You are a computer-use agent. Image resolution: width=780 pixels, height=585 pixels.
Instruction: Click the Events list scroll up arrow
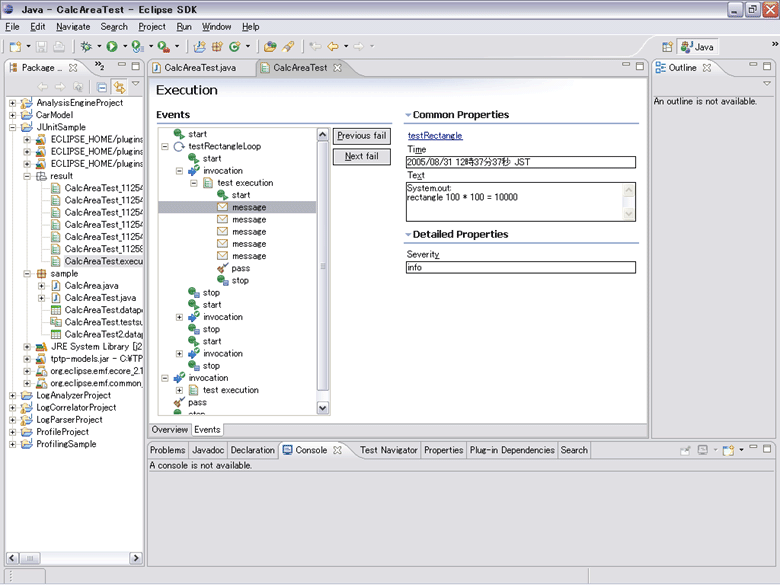pyautogui.click(x=322, y=134)
